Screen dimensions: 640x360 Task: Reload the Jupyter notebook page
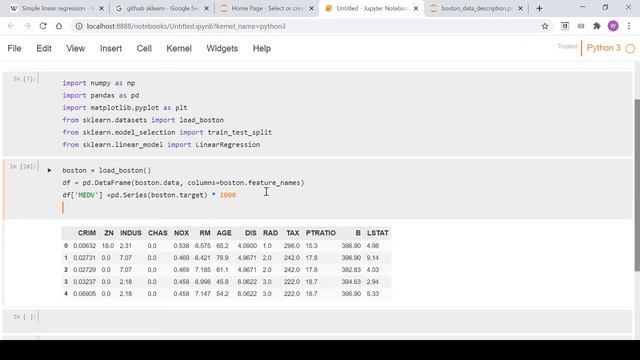click(x=43, y=26)
